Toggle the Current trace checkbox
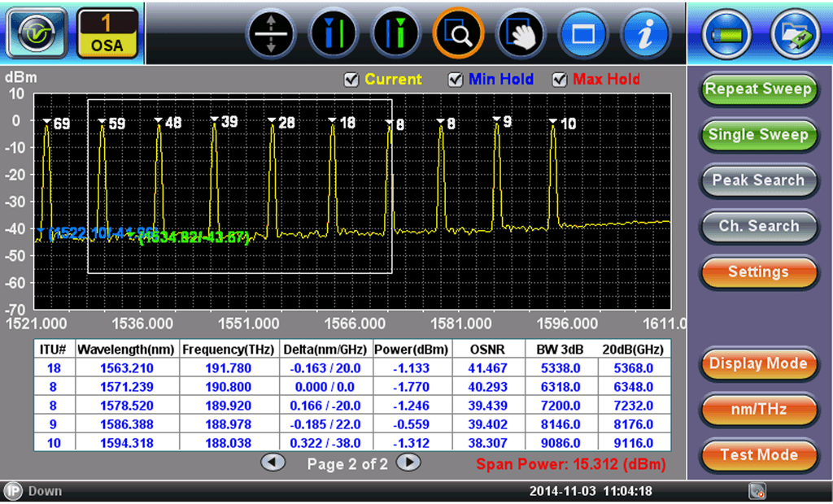This screenshot has height=504, width=833. (351, 80)
